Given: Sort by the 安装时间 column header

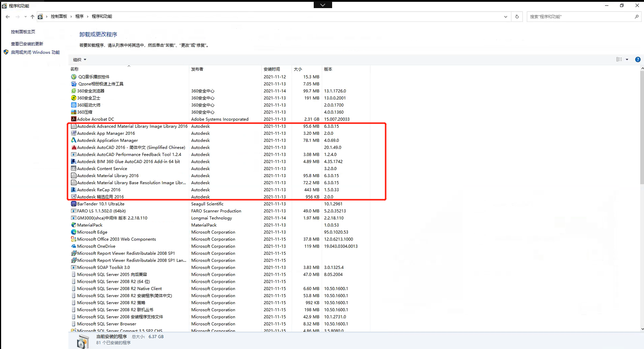Looking at the screenshot, I should 277,69.
